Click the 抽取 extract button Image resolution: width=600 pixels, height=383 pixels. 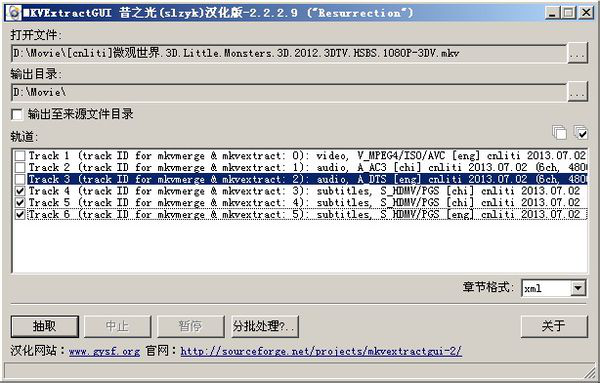[x=45, y=326]
